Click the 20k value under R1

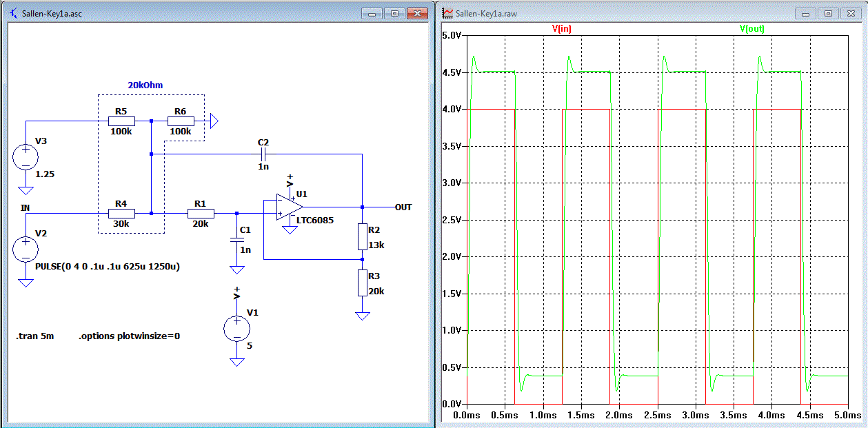click(201, 223)
